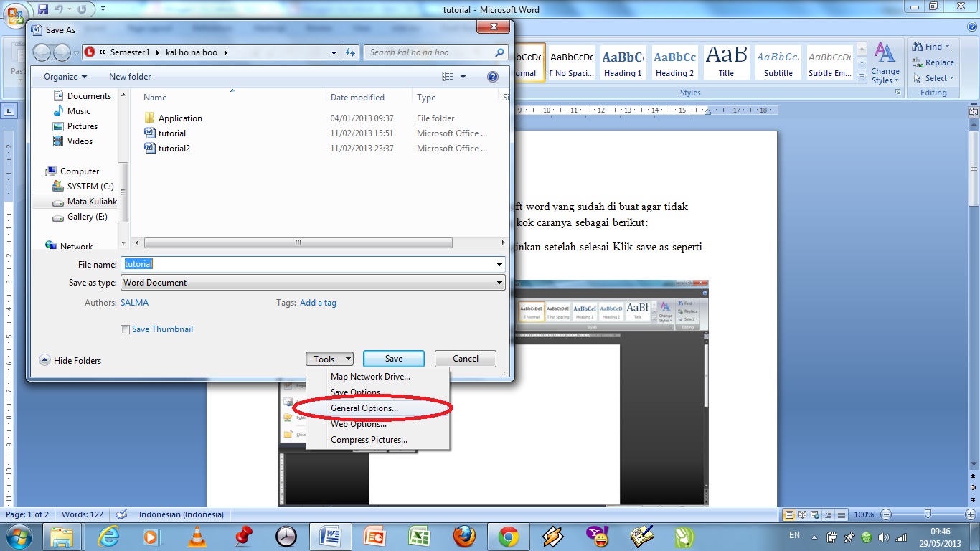Viewport: 980px width, 551px height.
Task: Click the Print Layout view icon
Action: pos(789,514)
